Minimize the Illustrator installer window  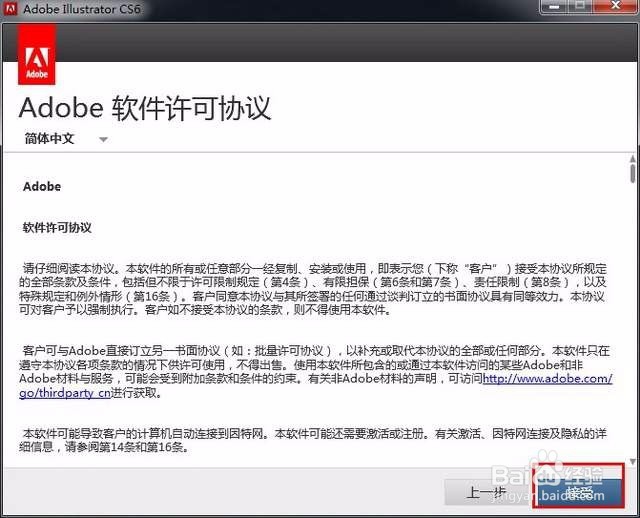pyautogui.click(x=553, y=7)
